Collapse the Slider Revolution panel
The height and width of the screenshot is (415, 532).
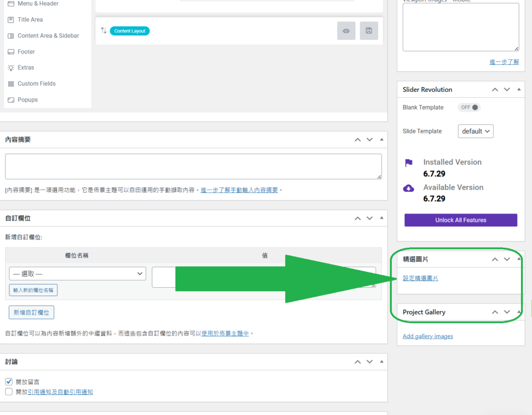pos(520,89)
